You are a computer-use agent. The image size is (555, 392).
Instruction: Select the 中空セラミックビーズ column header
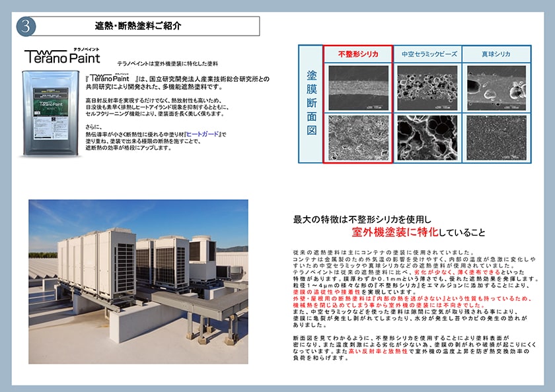click(429, 54)
